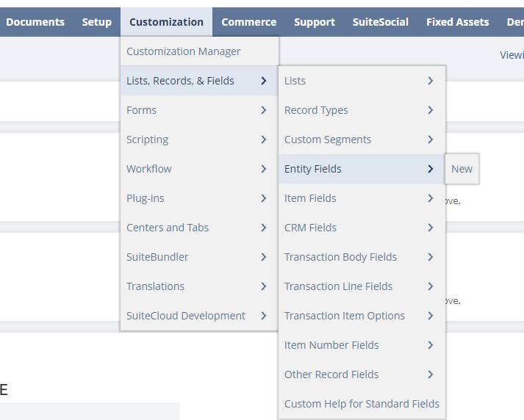Open Custom Help for Standard Fields

(x=362, y=404)
